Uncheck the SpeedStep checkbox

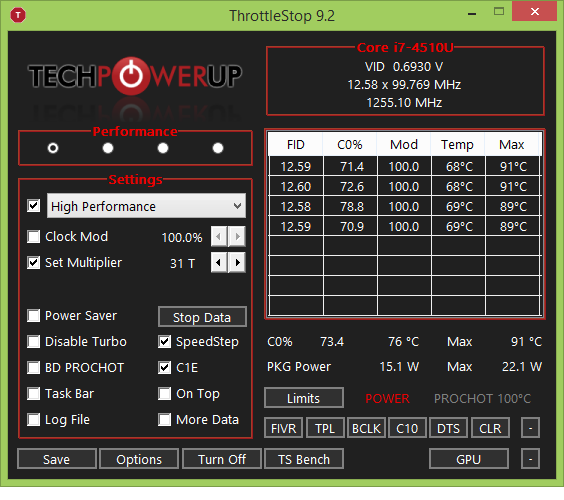click(164, 342)
